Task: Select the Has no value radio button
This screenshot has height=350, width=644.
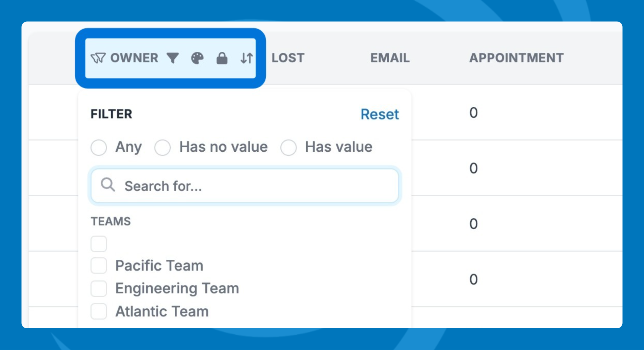Action: tap(162, 148)
